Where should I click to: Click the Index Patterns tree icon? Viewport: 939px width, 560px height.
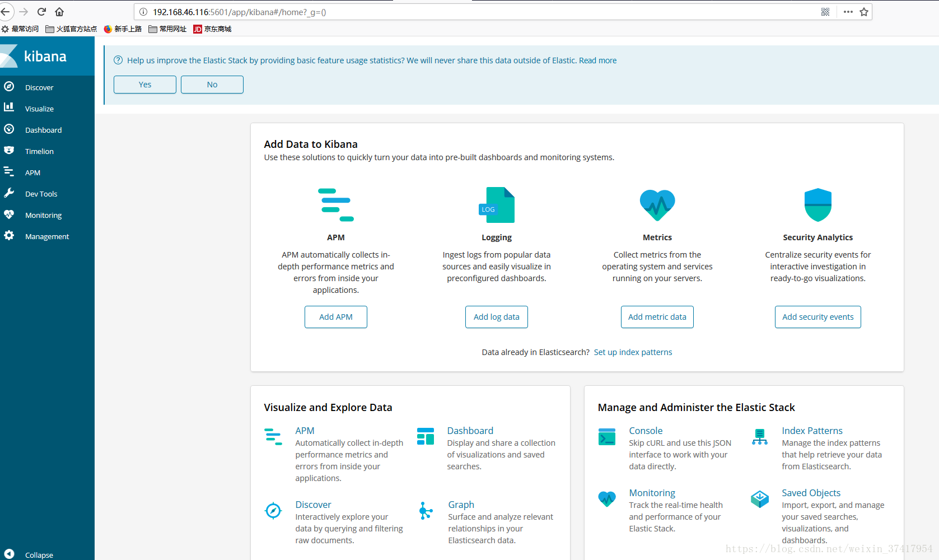(x=760, y=437)
